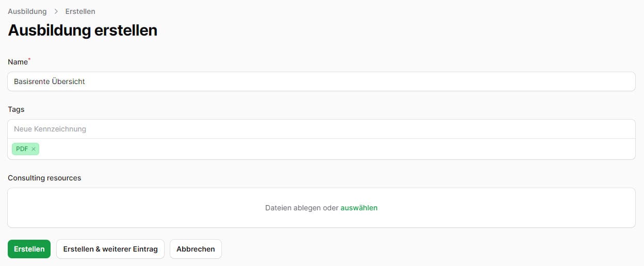The height and width of the screenshot is (266, 644).
Task: Go back to the Ausbildung breadcrumb
Action: click(x=27, y=11)
